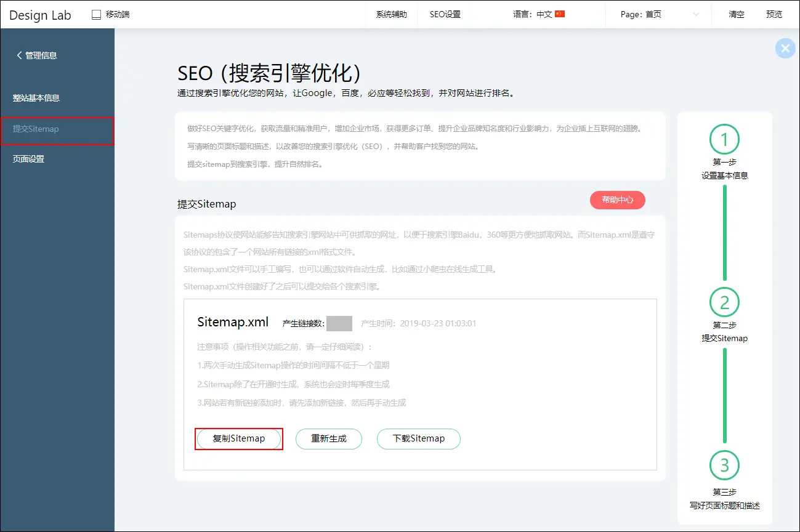Open the SEO设置 menu

(445, 14)
